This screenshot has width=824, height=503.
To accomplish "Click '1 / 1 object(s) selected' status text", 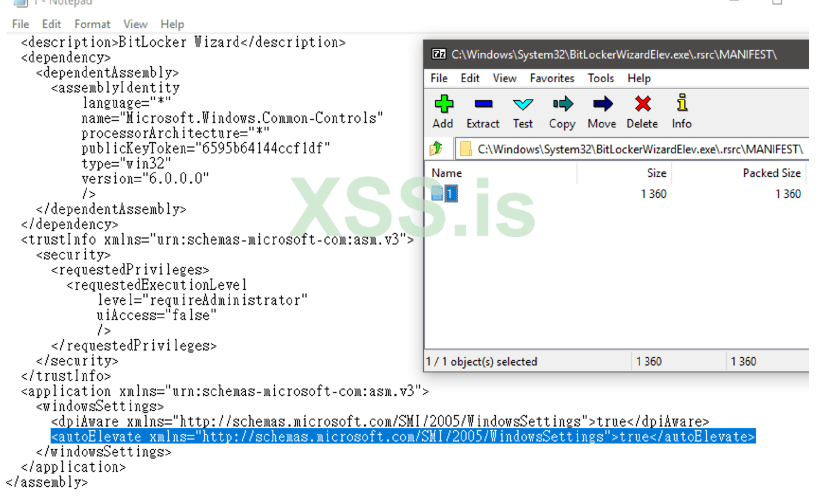I will pos(481,362).
